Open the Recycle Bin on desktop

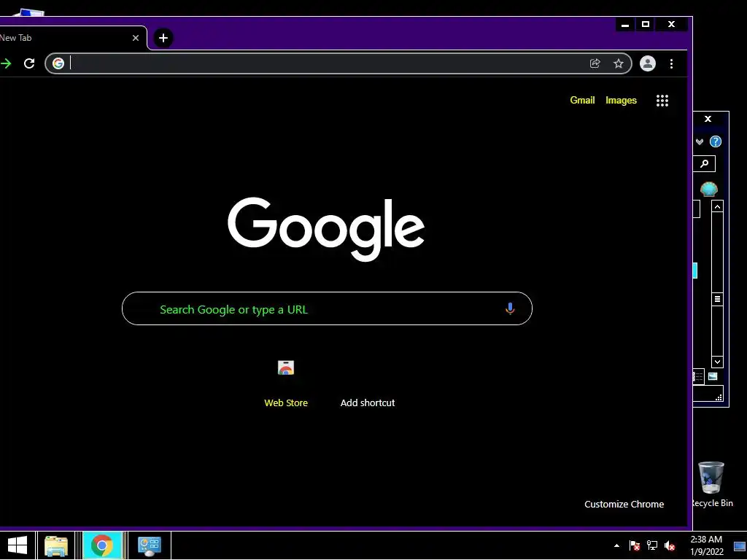tap(712, 484)
